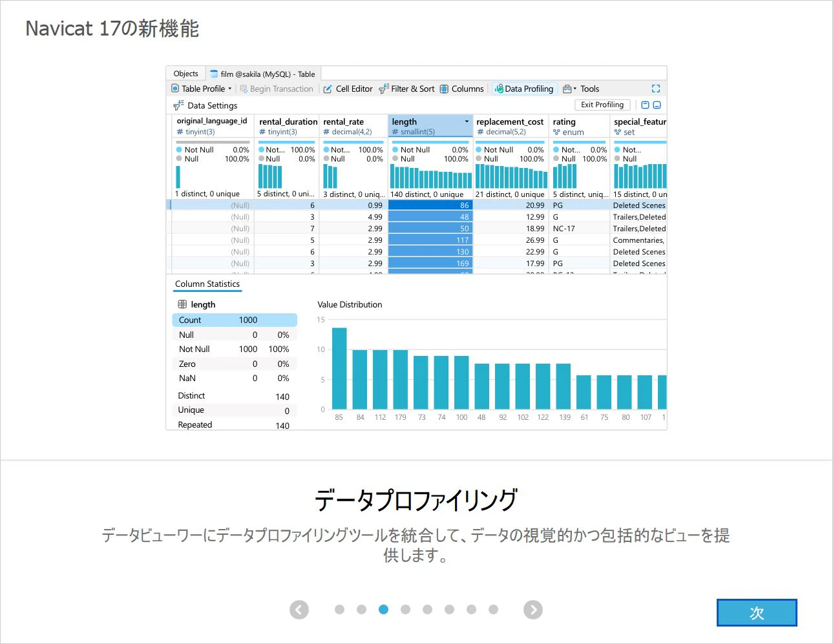Open Filter & Sort
The width and height of the screenshot is (833, 644).
coord(406,88)
